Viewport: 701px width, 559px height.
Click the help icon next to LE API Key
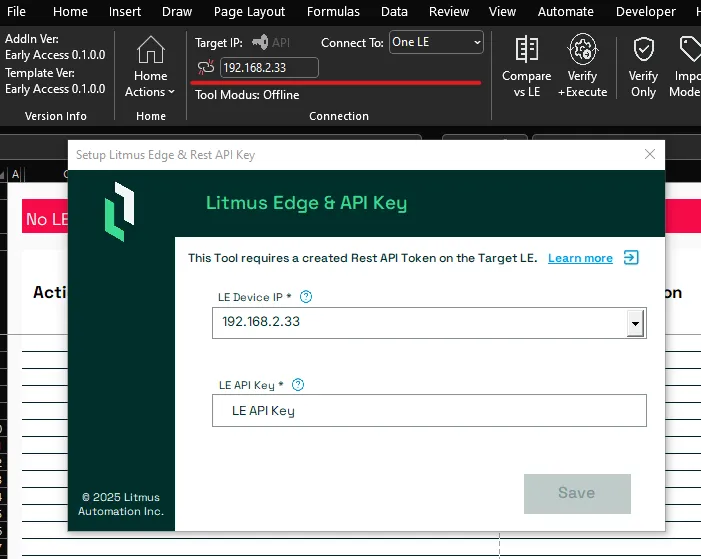click(x=298, y=385)
